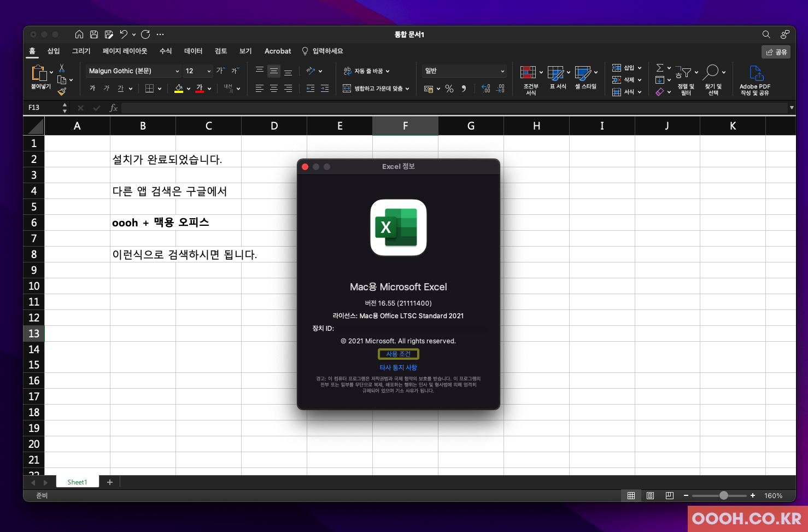
Task: Select the Sheet1 tab
Action: tap(77, 482)
